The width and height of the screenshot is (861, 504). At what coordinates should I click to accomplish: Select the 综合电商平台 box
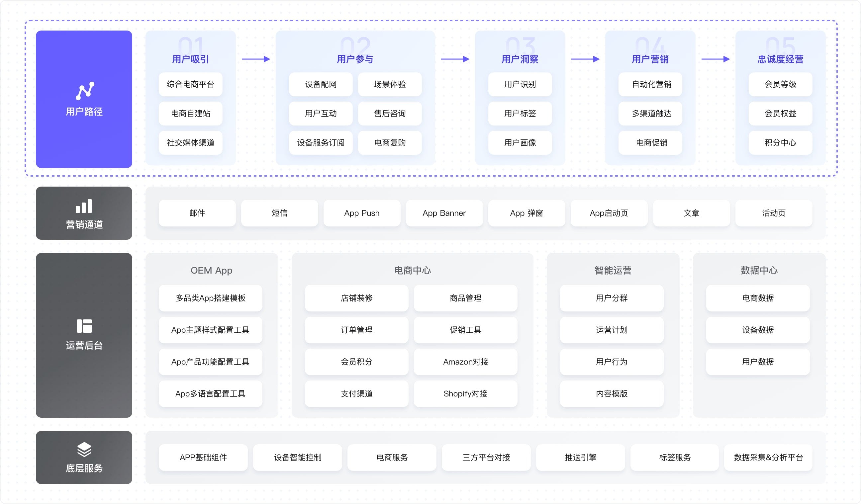[190, 84]
